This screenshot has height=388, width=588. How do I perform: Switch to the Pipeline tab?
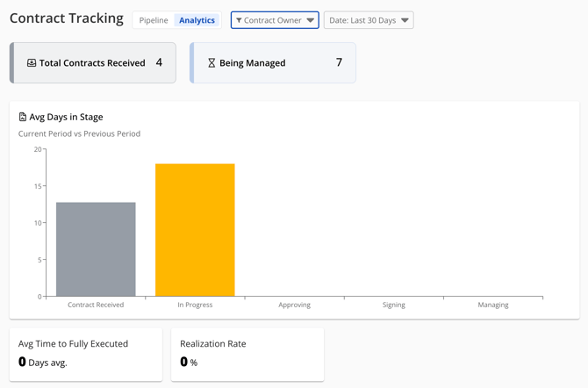[154, 20]
